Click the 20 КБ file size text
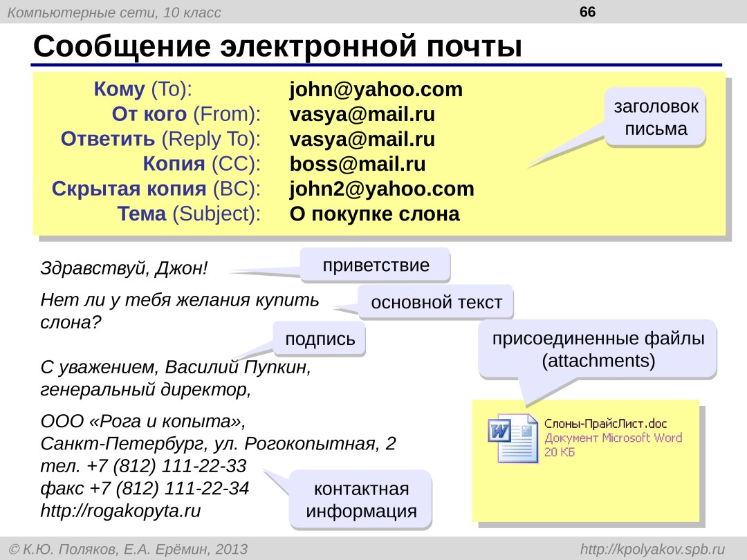 click(560, 452)
